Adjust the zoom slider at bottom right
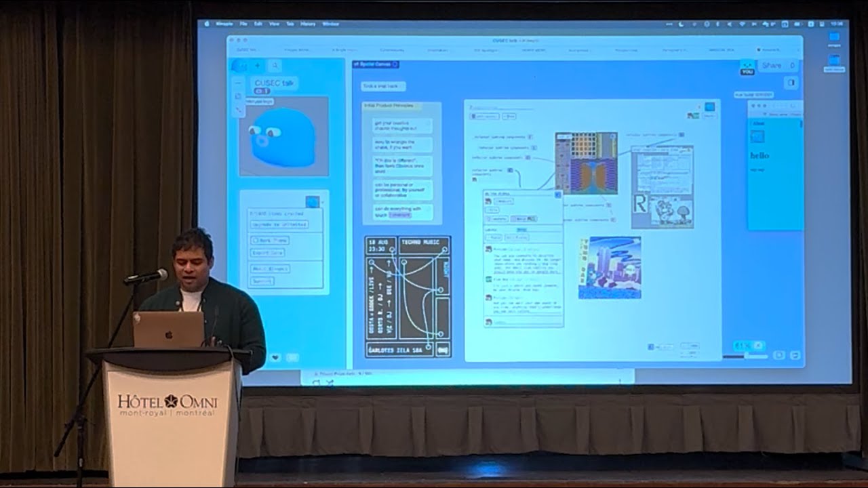Screen dimensions: 868x488 pos(745,357)
